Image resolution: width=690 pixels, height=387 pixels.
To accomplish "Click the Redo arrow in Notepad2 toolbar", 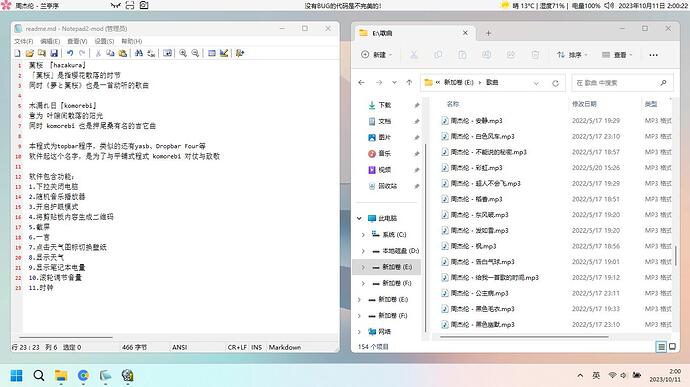I will point(82,53).
